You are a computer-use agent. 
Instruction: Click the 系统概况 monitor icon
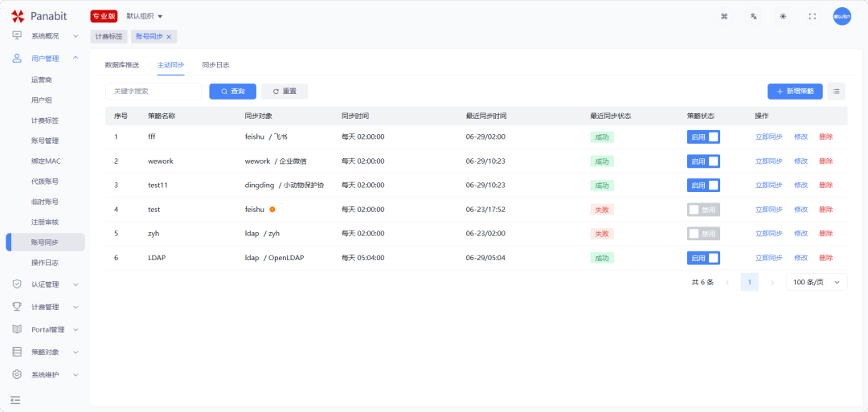pos(17,35)
